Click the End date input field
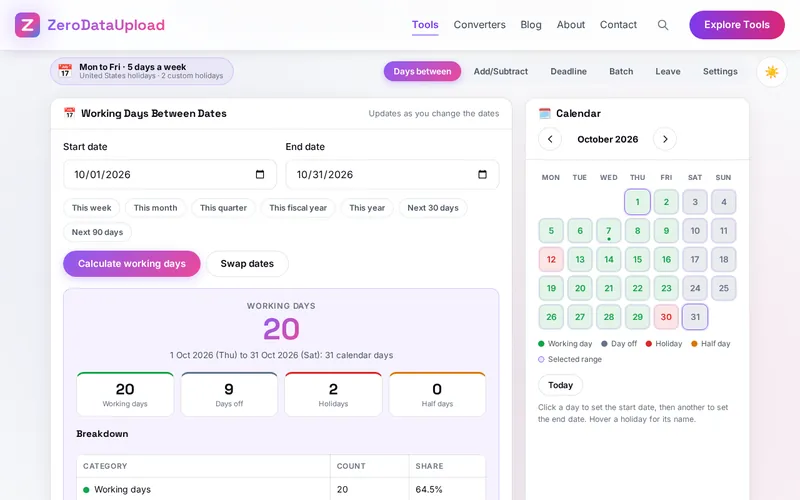Screen dimensions: 800x500 click(x=392, y=174)
